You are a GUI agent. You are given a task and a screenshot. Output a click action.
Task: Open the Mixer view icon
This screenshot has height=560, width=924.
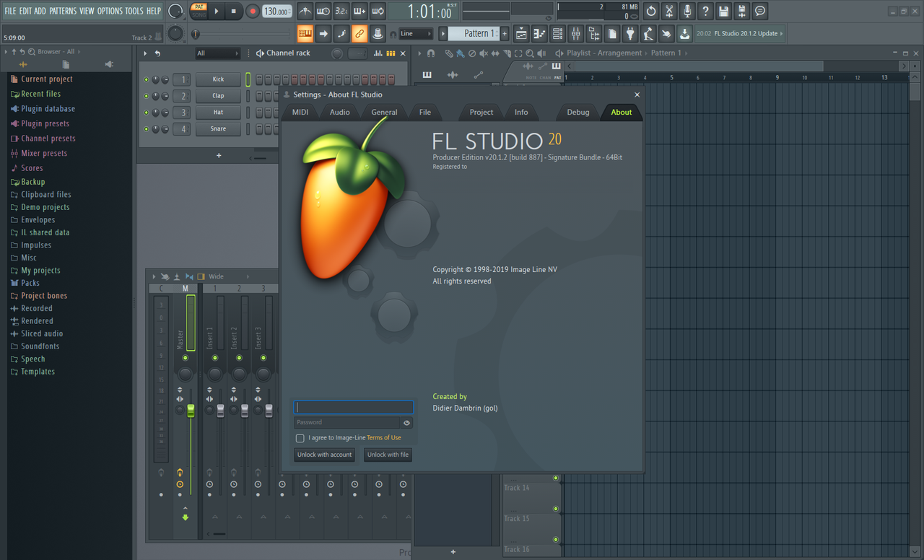[576, 33]
